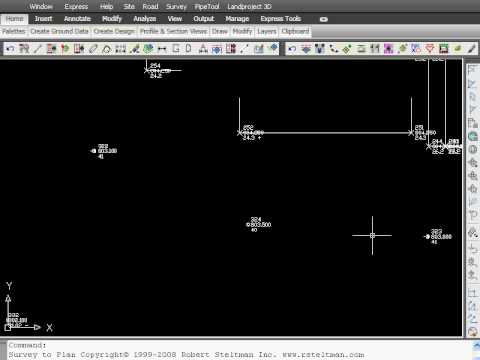Switch to the Manage ribbon tab

point(237,19)
